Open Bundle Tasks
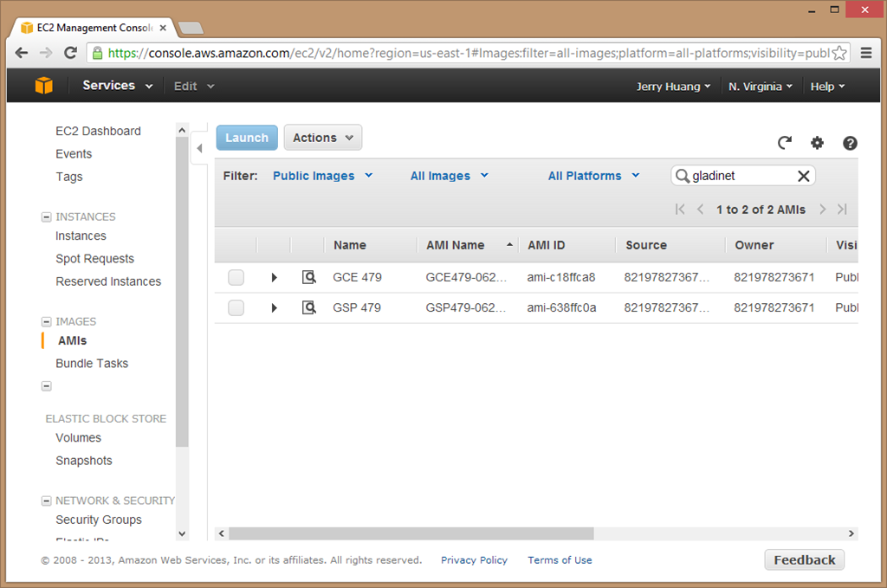 coord(92,364)
